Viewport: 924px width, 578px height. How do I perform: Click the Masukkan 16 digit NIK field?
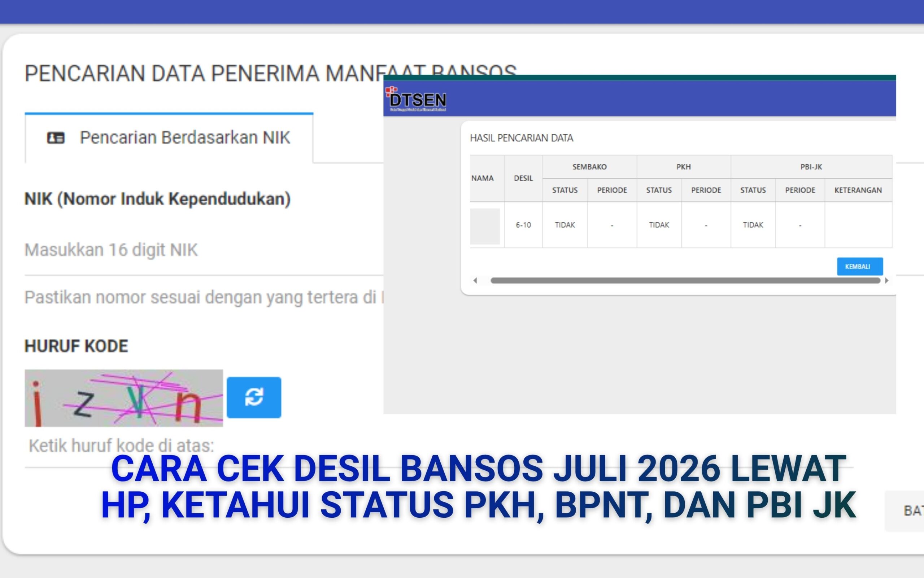(x=204, y=250)
